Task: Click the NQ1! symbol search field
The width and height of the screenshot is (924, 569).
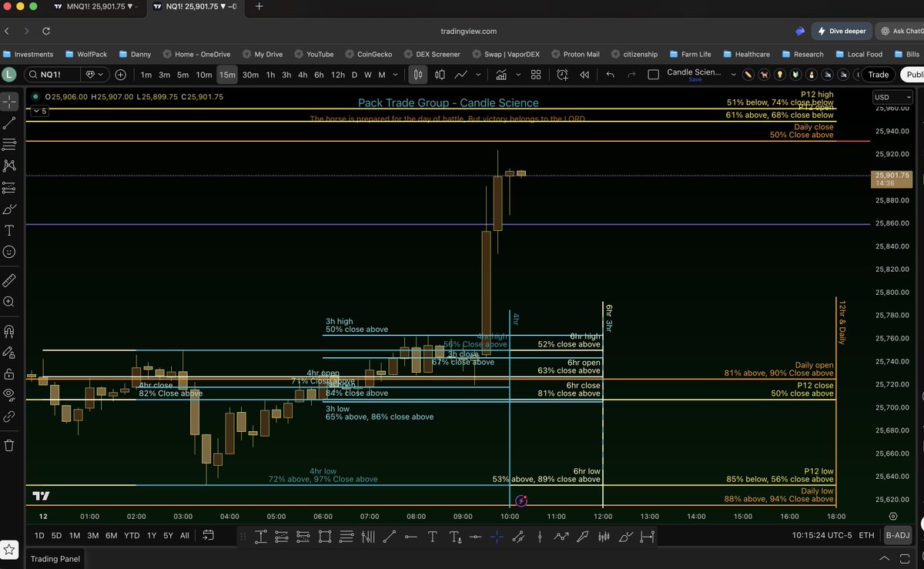Action: 53,75
